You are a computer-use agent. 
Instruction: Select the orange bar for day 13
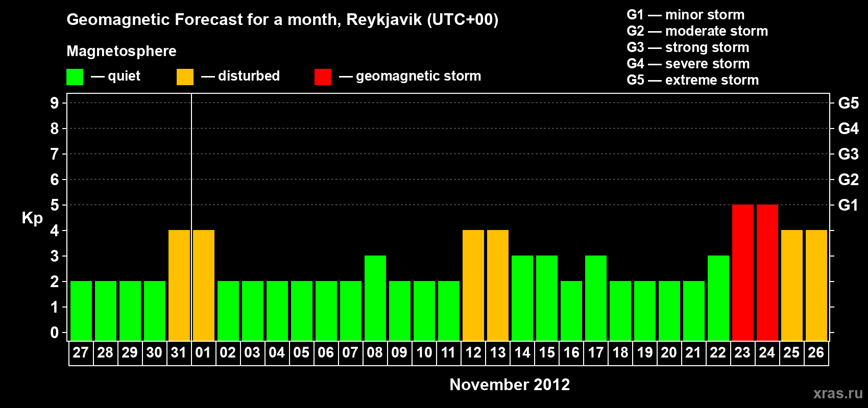coord(498,285)
